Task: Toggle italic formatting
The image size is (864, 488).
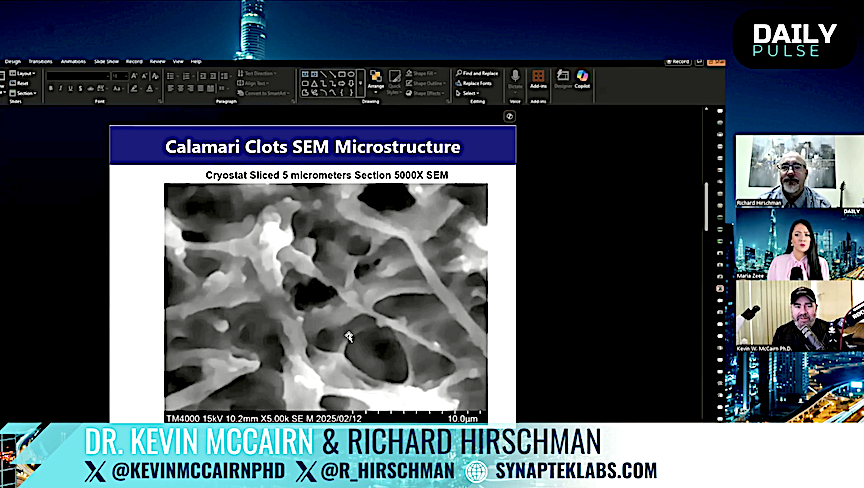Action: pos(62,88)
